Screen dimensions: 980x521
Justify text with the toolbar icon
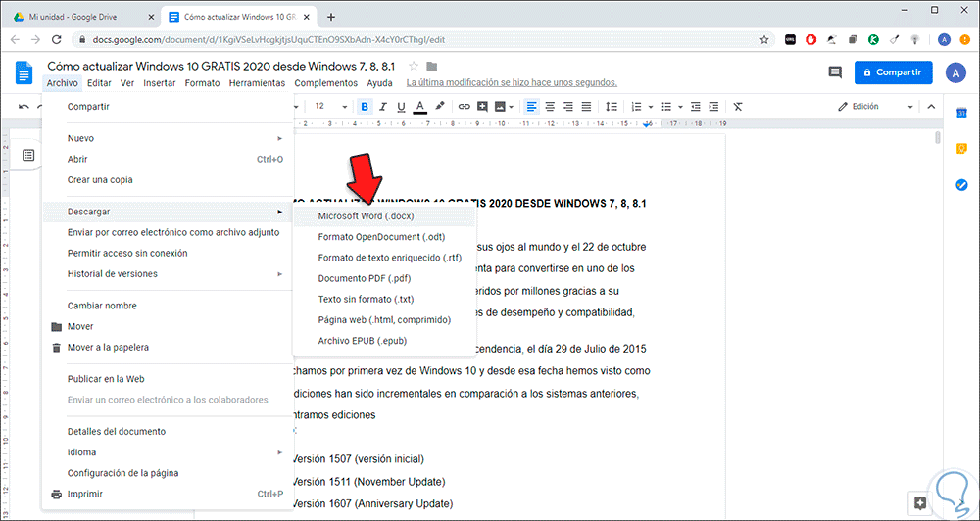[x=586, y=106]
